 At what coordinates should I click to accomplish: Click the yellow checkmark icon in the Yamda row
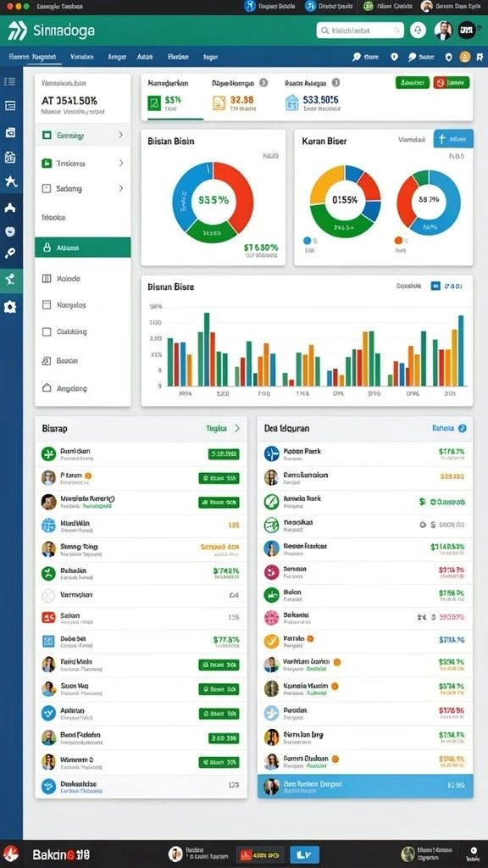coord(271,642)
